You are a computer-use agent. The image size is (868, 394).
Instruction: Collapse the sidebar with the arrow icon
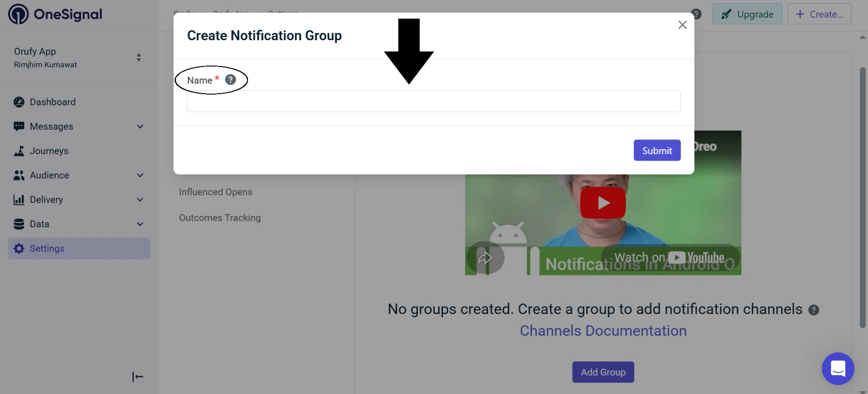tap(138, 377)
